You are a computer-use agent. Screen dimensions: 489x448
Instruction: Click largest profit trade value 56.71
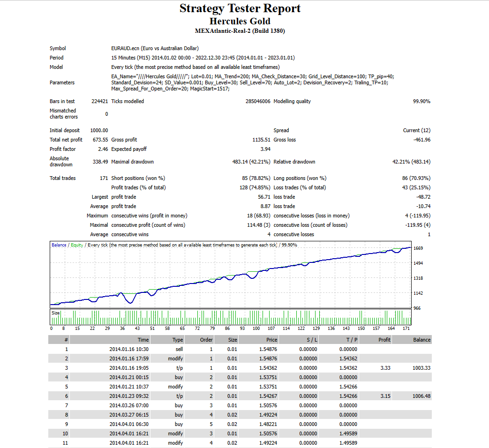(264, 197)
